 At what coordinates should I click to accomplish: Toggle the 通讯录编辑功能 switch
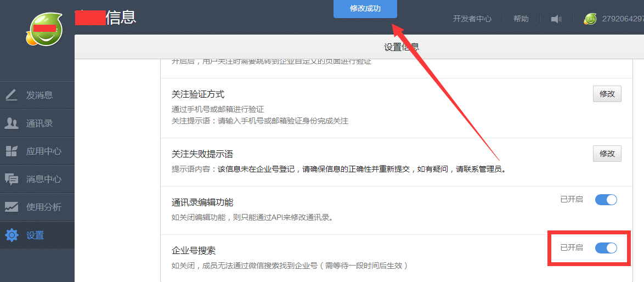click(606, 200)
